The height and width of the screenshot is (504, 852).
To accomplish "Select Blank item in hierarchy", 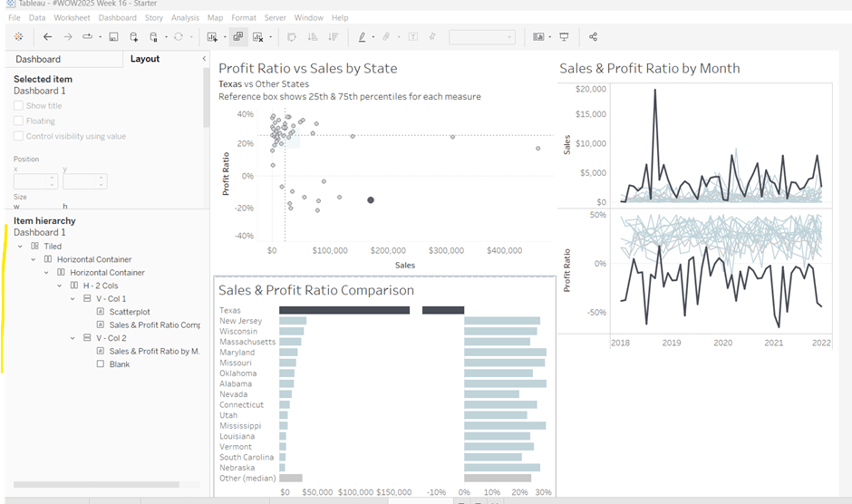I will tap(119, 364).
